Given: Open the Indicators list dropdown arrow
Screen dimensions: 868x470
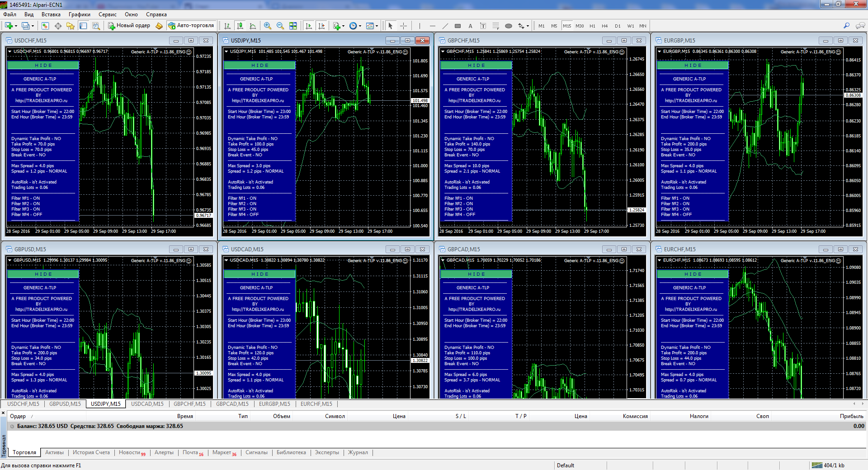Looking at the screenshot, I should pyautogui.click(x=344, y=26).
